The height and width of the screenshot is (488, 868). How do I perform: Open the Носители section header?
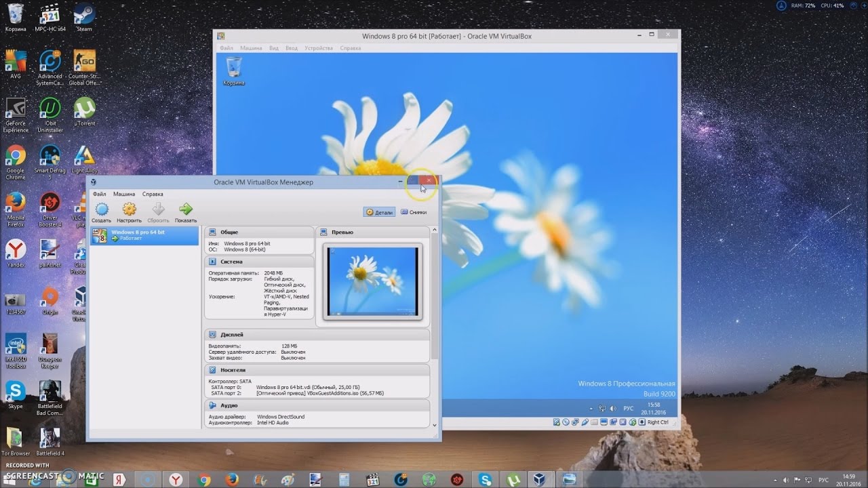point(317,370)
